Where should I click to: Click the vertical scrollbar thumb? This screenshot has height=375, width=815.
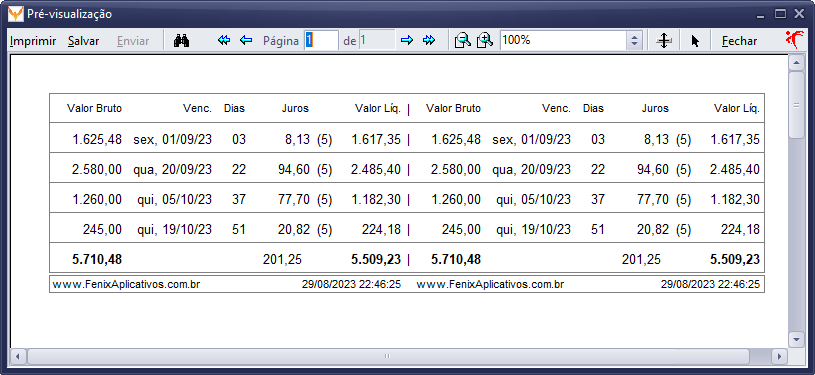coord(796,105)
